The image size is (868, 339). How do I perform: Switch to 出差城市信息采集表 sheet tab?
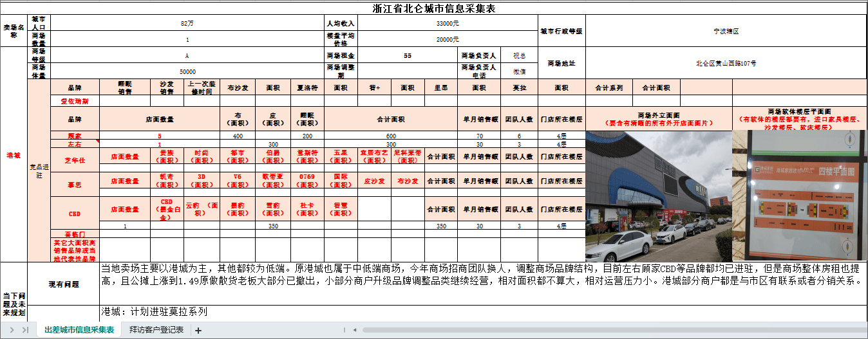79,330
